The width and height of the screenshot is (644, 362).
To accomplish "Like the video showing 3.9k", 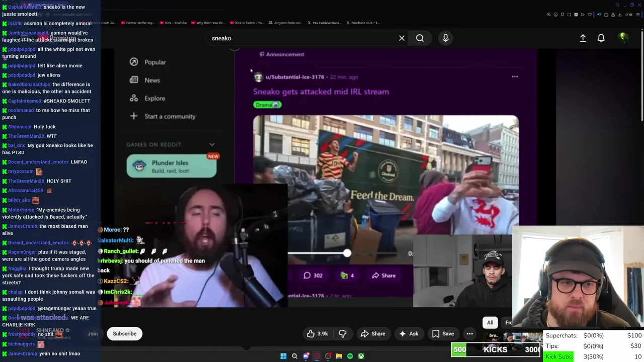I will point(317,334).
